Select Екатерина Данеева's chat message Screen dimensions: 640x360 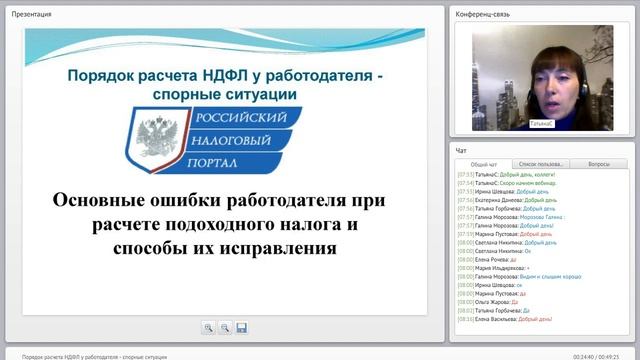[x=507, y=200]
